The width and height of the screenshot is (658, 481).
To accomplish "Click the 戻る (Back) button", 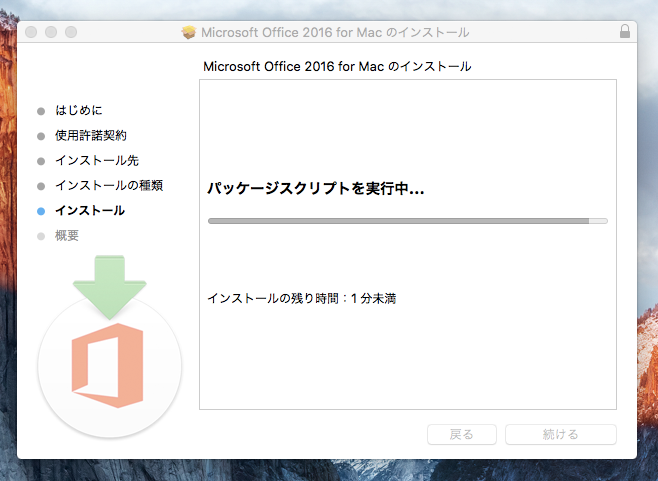I will point(462,434).
